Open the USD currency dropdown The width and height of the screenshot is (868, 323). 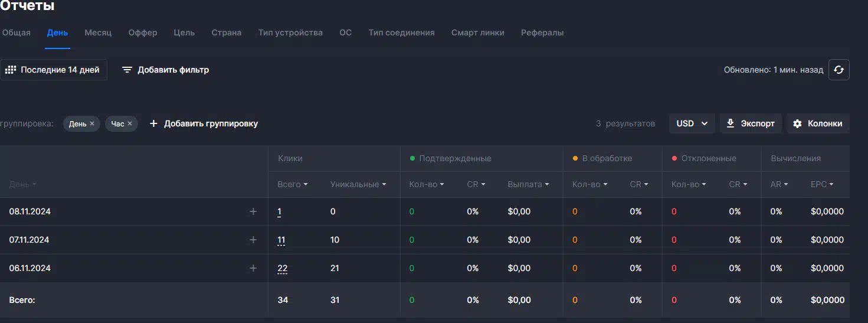[x=692, y=123]
